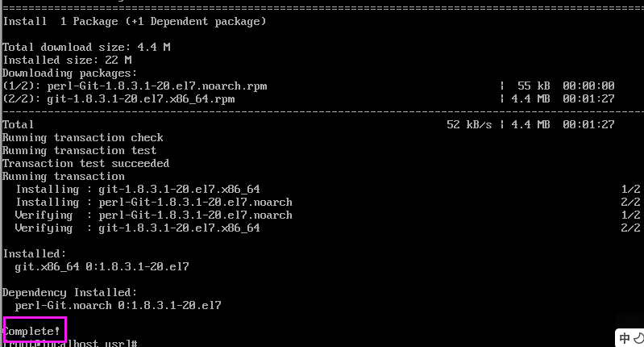The image size is (644, 347).
Task: Click the highlighted Complete! message
Action: point(34,331)
